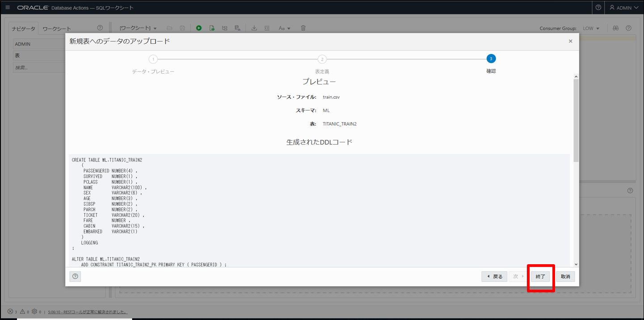Open the Consumer Group LOW dropdown
Image resolution: width=644 pixels, height=320 pixels.
tap(591, 28)
